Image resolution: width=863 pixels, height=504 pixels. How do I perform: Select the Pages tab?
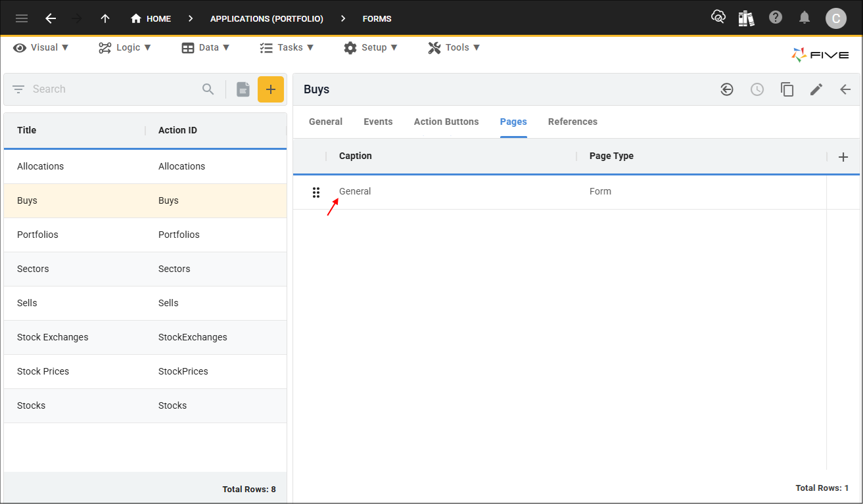[x=513, y=122]
